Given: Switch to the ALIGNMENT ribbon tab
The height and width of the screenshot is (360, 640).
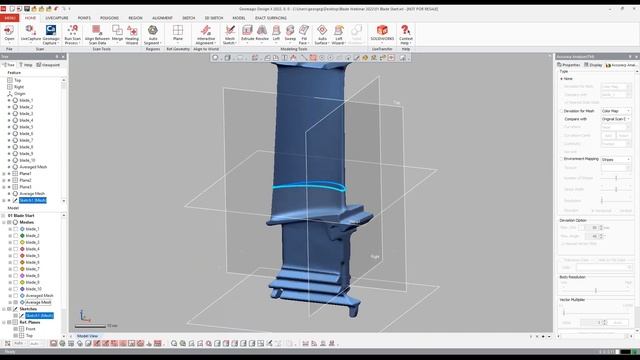Looking at the screenshot, I should click(162, 18).
